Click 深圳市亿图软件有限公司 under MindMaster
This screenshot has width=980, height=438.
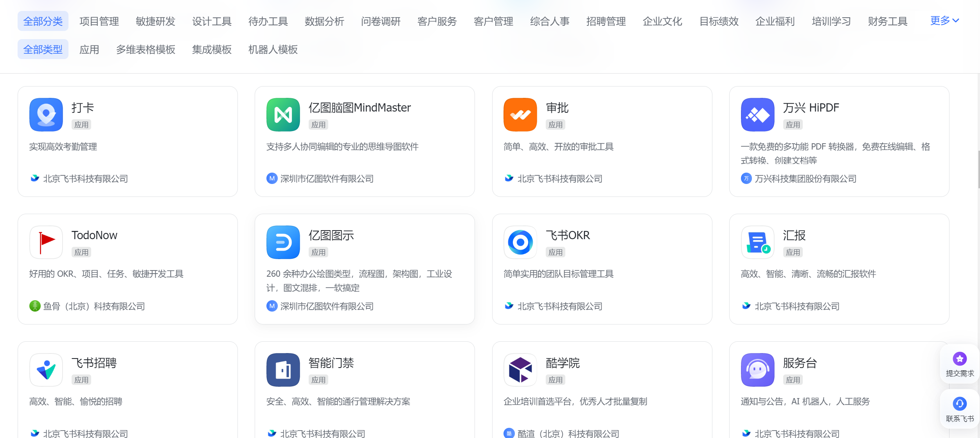327,179
